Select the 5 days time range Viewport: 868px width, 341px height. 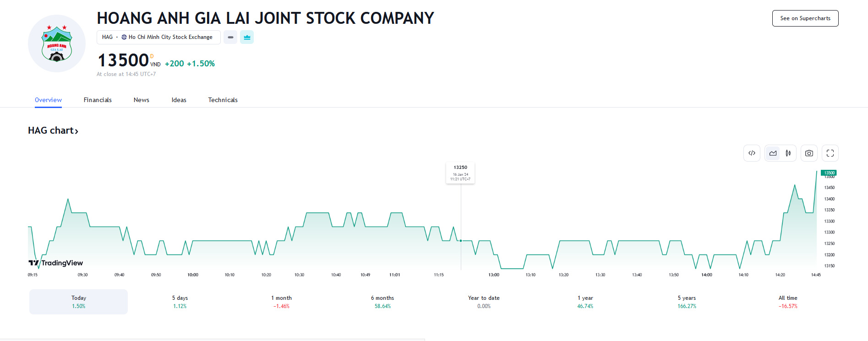coord(180,302)
